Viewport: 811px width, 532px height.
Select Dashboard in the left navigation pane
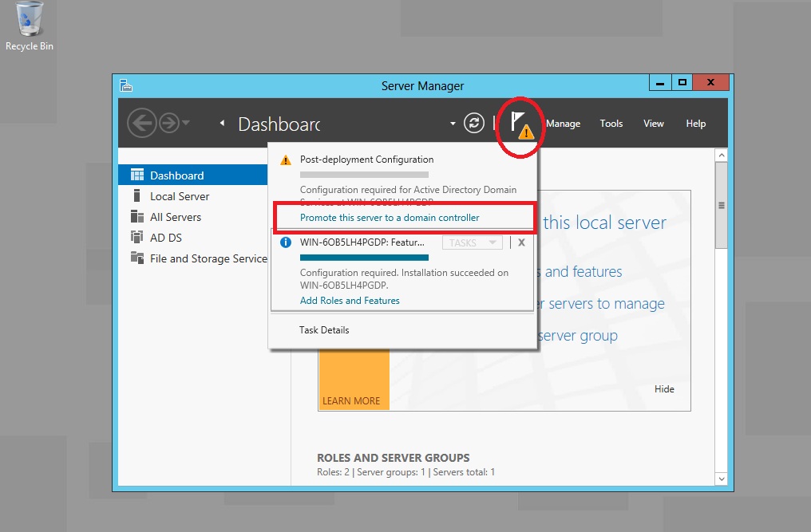tap(193, 175)
